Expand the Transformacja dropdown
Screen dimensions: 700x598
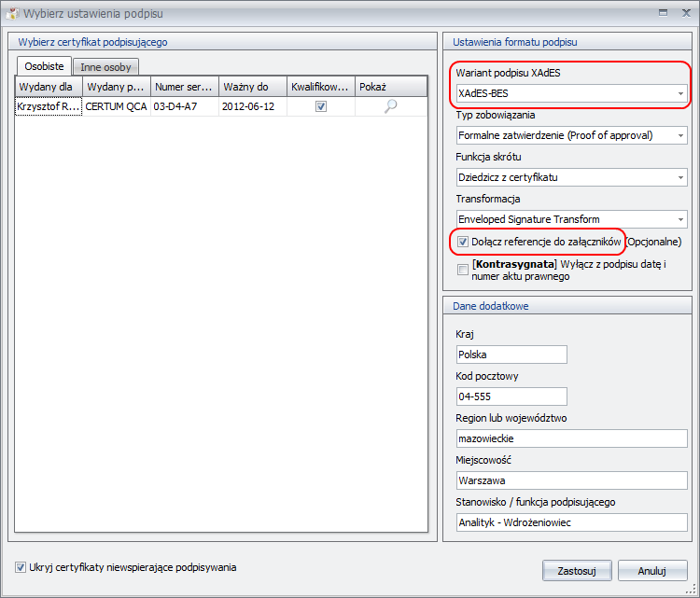(571, 219)
